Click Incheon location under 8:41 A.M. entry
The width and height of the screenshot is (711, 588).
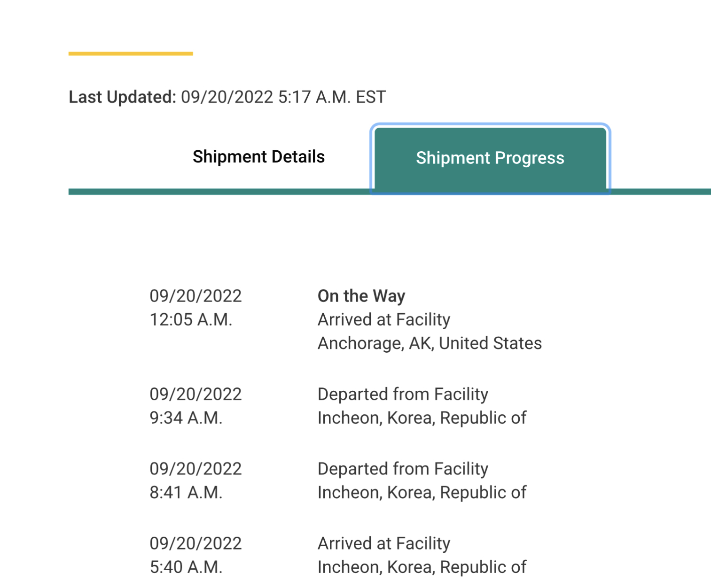(x=422, y=493)
